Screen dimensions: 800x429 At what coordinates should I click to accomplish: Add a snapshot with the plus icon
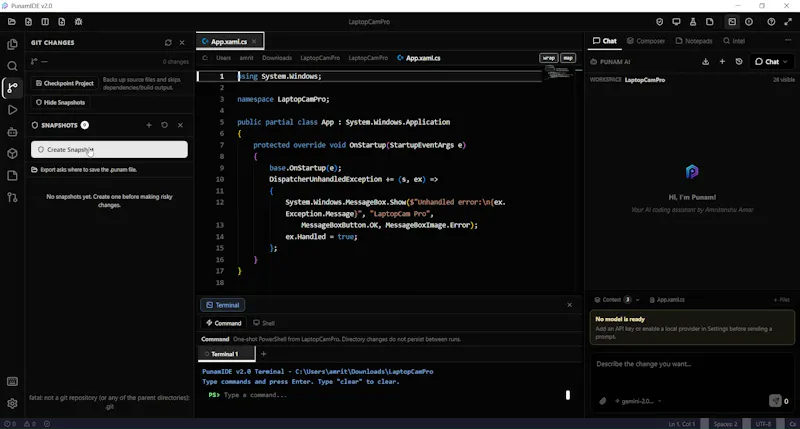(x=149, y=125)
